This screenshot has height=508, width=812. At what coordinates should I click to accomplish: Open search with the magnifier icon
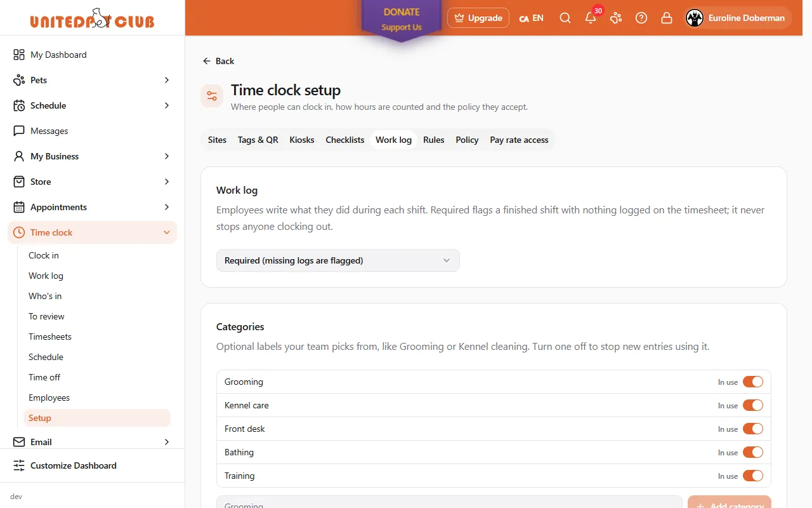click(x=565, y=18)
